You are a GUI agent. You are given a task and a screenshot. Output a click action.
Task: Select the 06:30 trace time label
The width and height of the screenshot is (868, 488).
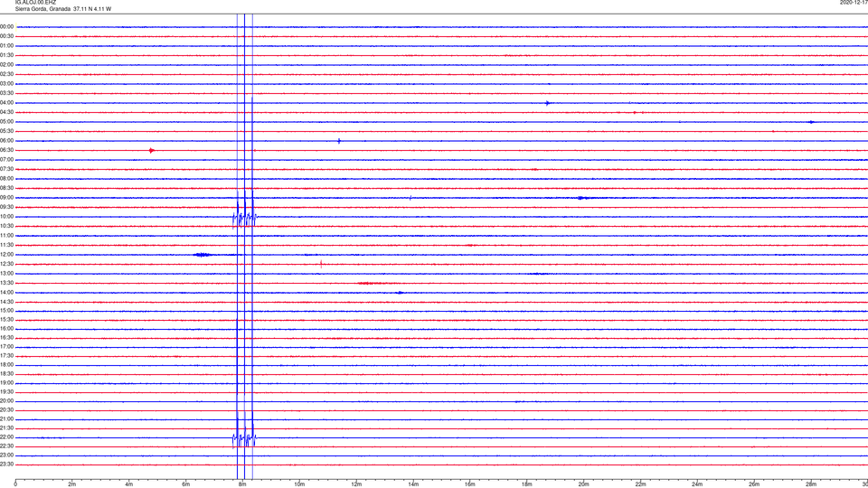pyautogui.click(x=6, y=150)
